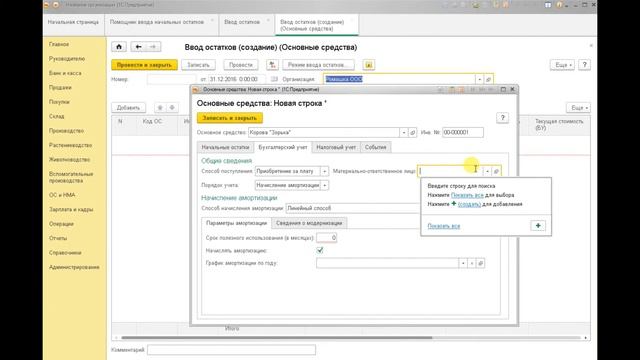Switch to Налоговый учет tab
Viewport: 640px width, 360px height.
336,147
